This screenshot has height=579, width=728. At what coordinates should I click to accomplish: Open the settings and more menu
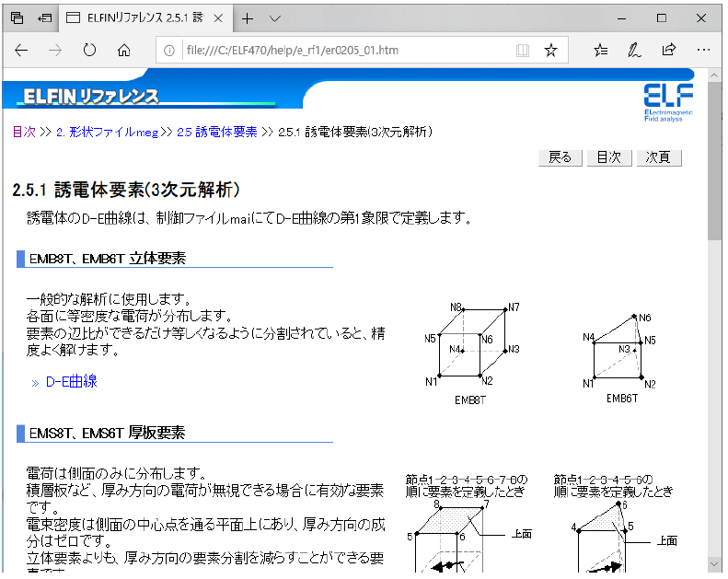703,50
